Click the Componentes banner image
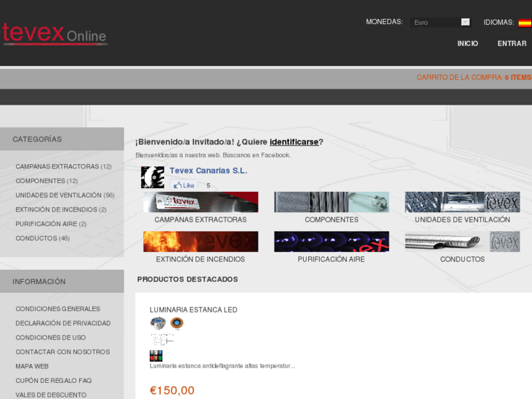 [331, 202]
